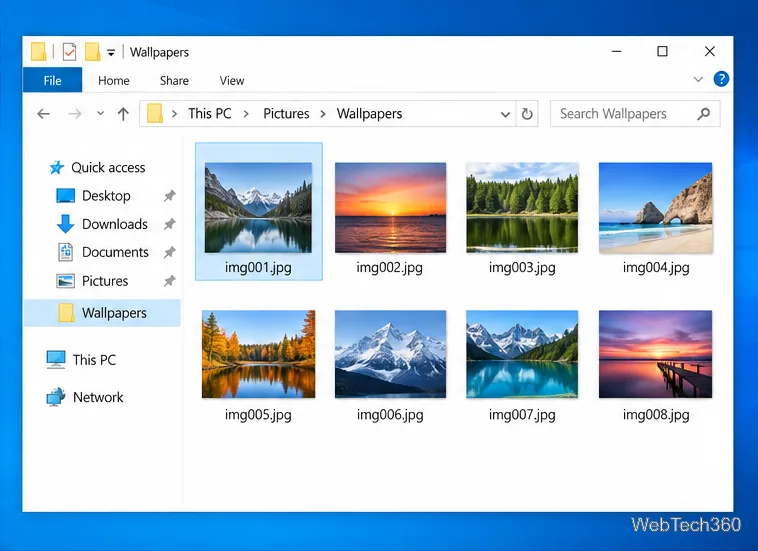758x551 pixels.
Task: Open Documents in the navigation pane
Action: coord(103,252)
